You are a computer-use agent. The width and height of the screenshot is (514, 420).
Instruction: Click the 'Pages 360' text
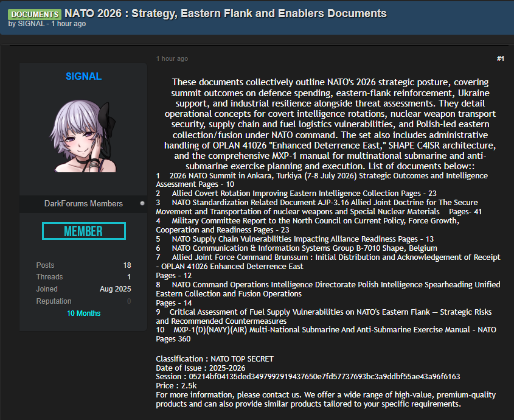173,339
